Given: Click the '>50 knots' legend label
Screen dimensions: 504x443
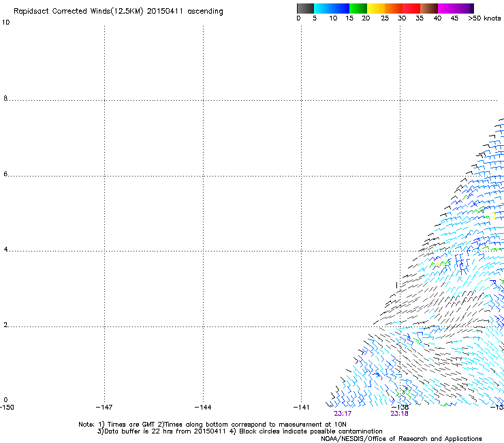Looking at the screenshot, I should [484, 18].
